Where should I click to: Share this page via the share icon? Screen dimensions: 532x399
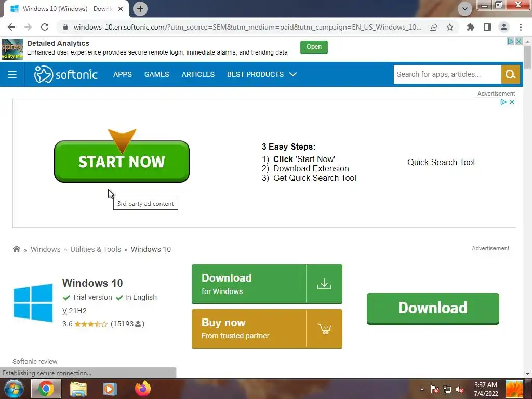[x=433, y=27]
